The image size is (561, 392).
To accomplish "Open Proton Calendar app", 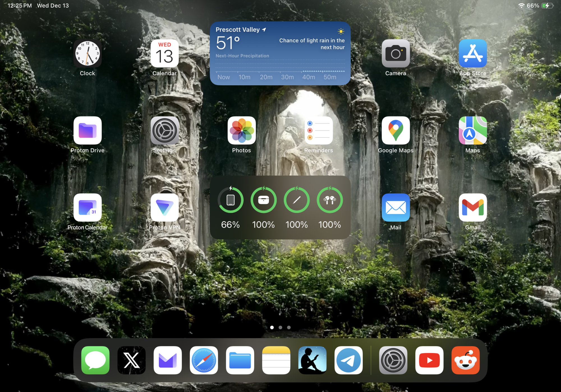I will [x=88, y=208].
